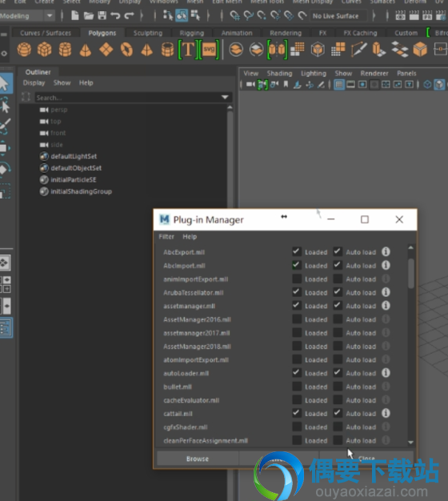This screenshot has height=501, width=448.
Task: Click the snap to curves magnet icon
Action: tap(249, 15)
